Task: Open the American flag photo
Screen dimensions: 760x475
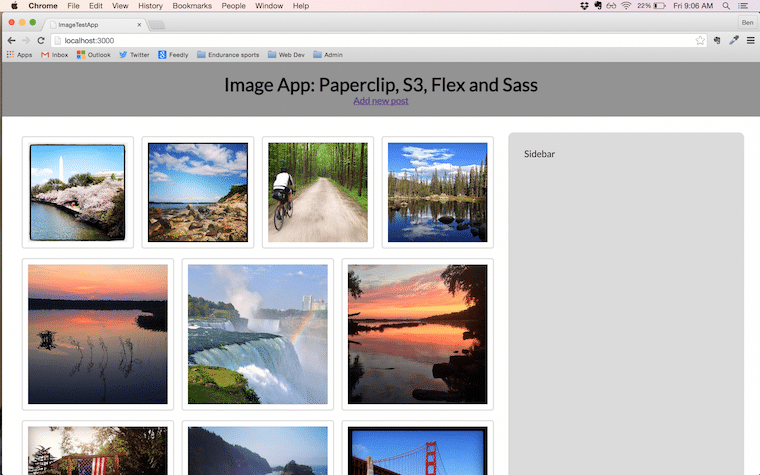Action: point(98,451)
